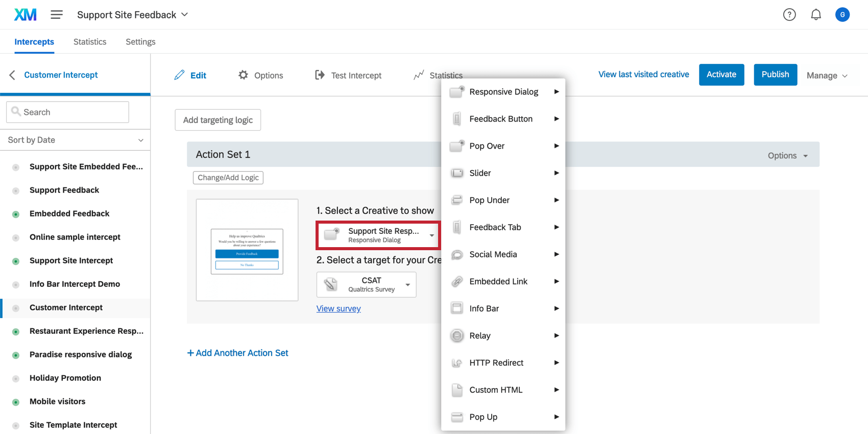Click the Test Intercept icon
868x434 pixels.
(x=320, y=75)
